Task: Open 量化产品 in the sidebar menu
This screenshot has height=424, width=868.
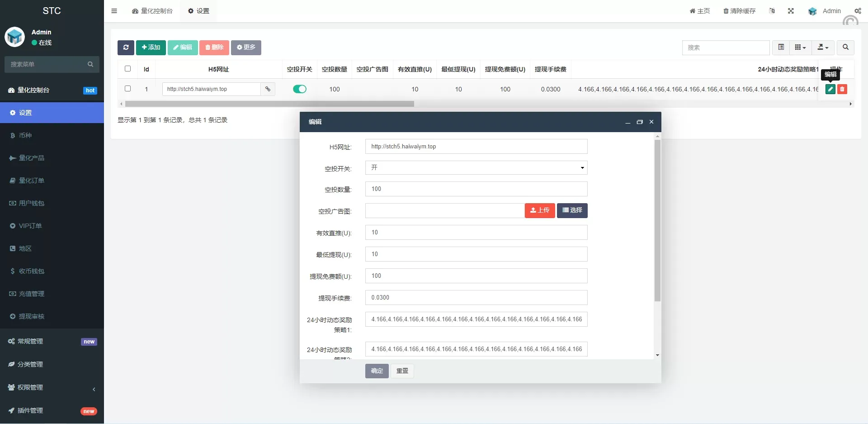Action: (x=32, y=158)
